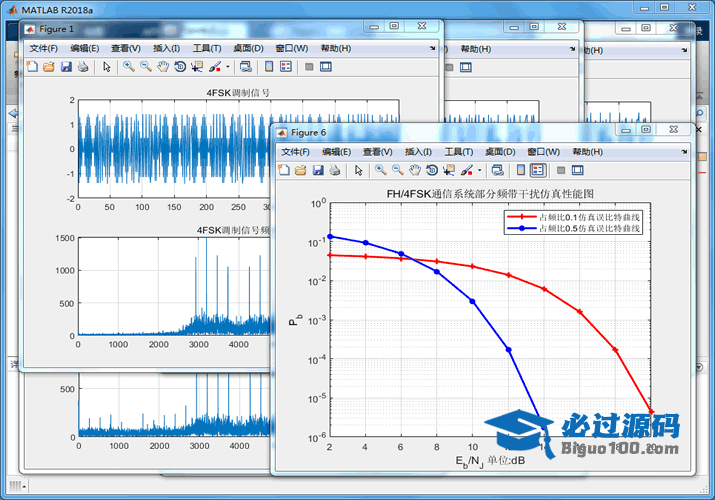Select Rotate 3D tool in Figure 1
Image resolution: width=715 pixels, height=500 pixels.
point(180,67)
